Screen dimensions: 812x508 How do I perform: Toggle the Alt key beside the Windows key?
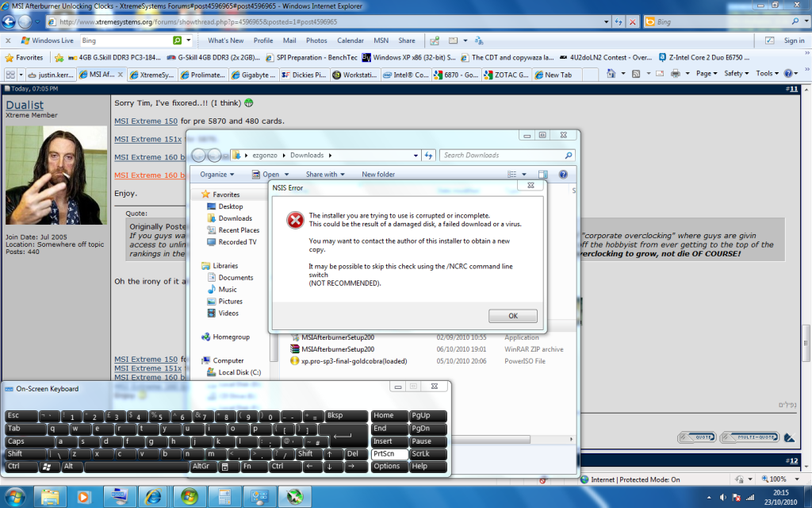(72, 467)
